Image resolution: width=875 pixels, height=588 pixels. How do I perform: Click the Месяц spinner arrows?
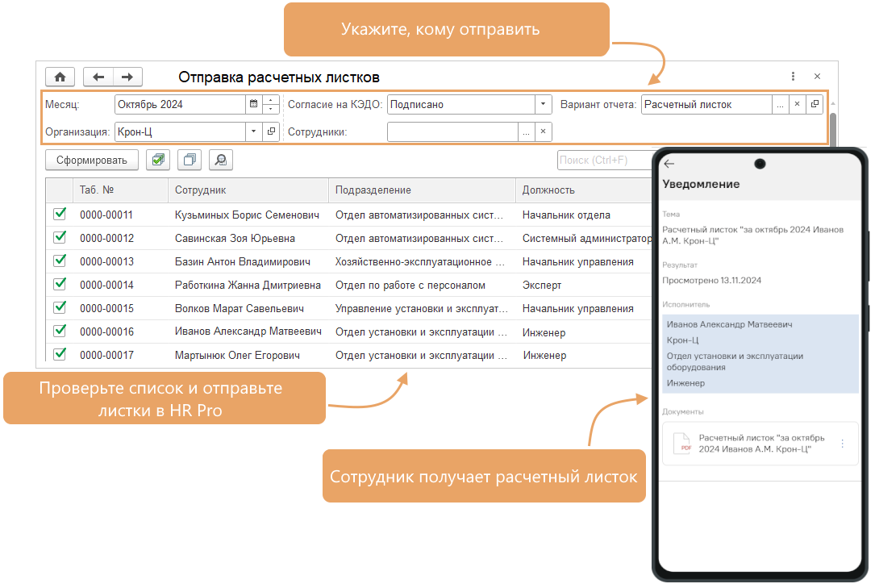(271, 104)
